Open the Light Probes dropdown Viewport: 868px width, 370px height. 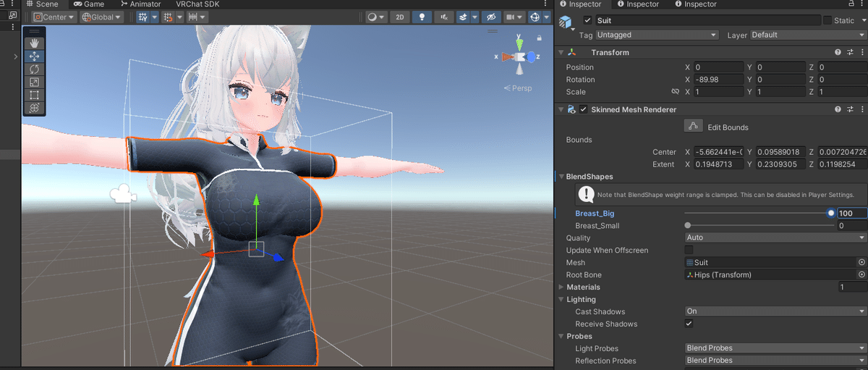click(x=775, y=348)
